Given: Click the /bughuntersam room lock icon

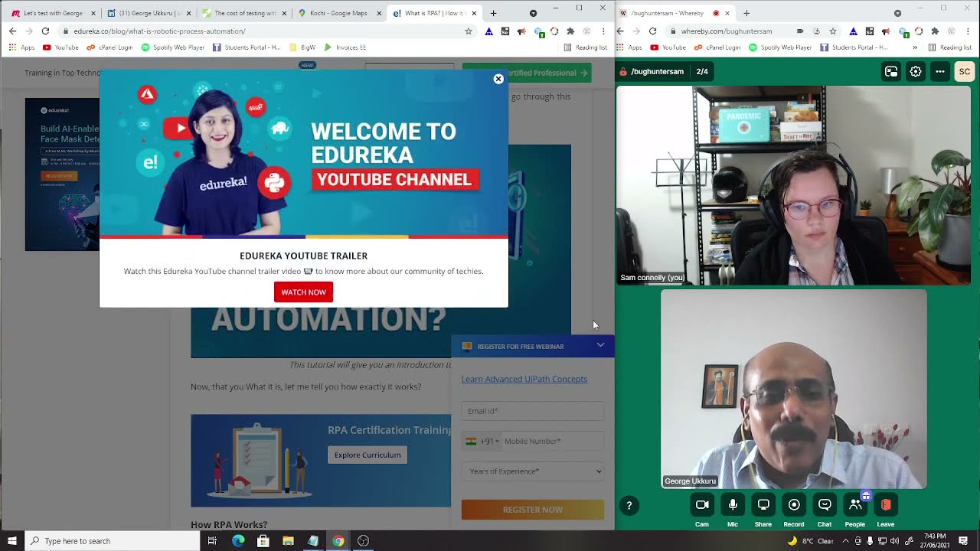Looking at the screenshot, I should pyautogui.click(x=624, y=72).
